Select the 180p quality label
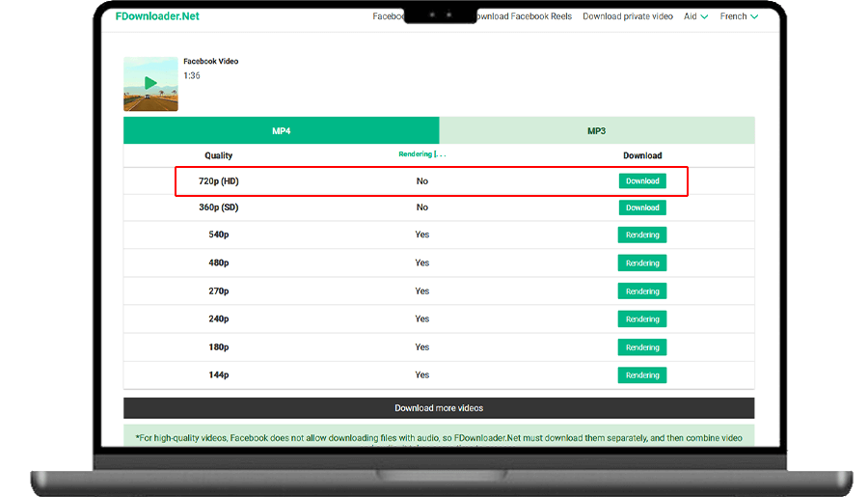The image size is (868, 497). pyautogui.click(x=219, y=346)
